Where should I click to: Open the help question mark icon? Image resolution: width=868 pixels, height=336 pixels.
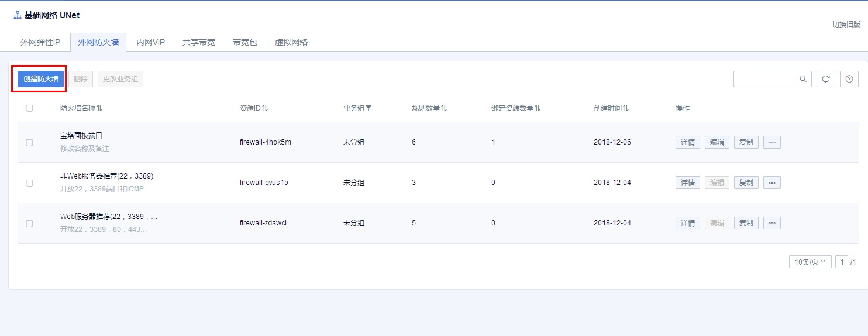[849, 79]
